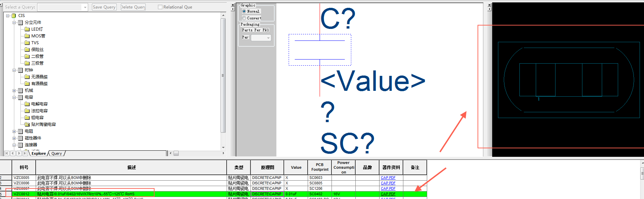Switch to the Query tab
This screenshot has height=199, width=644.
click(57, 153)
